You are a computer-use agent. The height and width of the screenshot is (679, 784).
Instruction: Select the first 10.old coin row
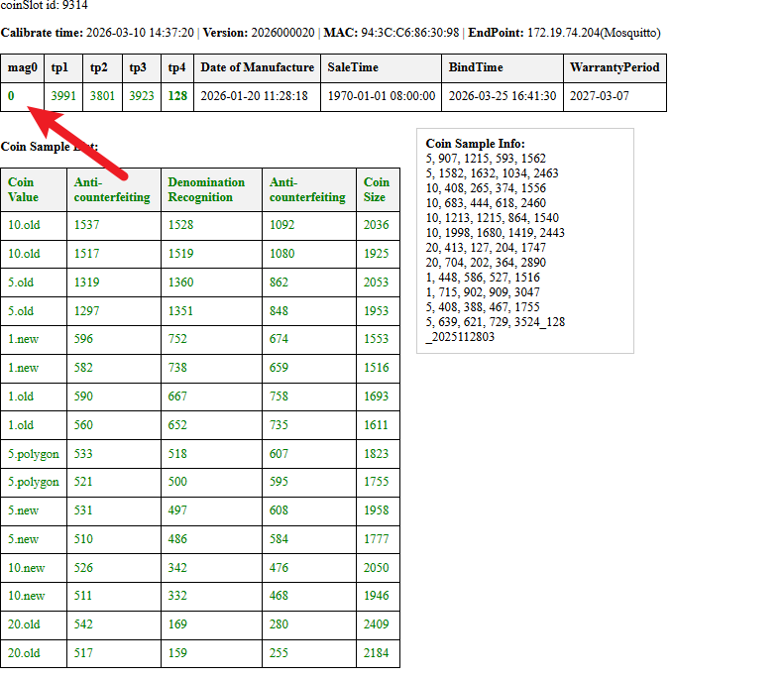tap(200, 225)
